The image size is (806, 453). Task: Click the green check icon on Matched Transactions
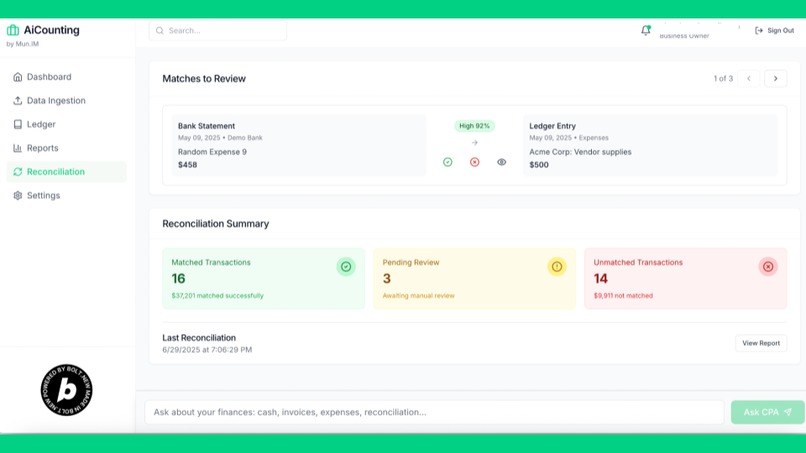346,267
